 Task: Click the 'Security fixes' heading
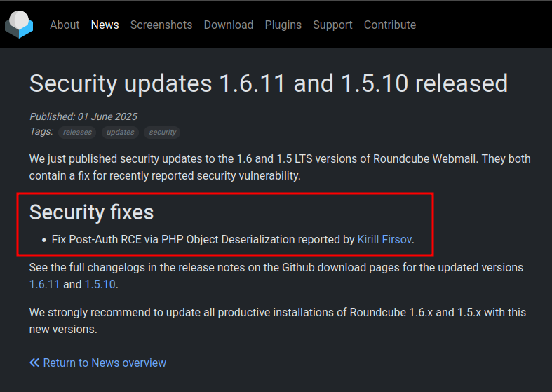click(91, 212)
